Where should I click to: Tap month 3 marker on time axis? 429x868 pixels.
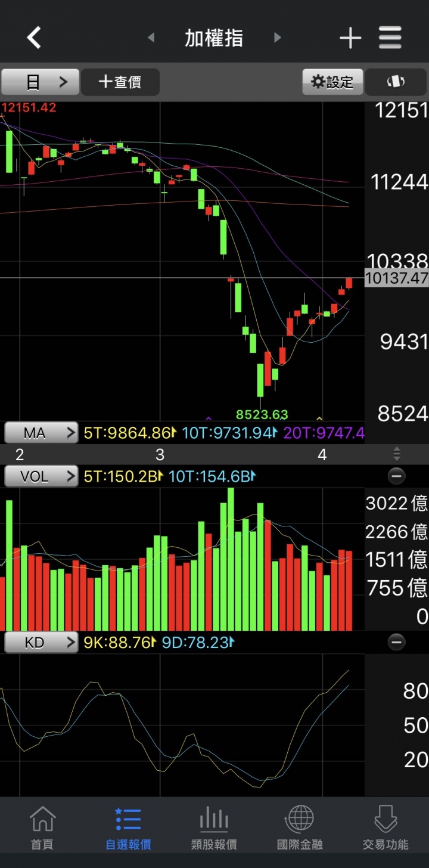click(160, 455)
